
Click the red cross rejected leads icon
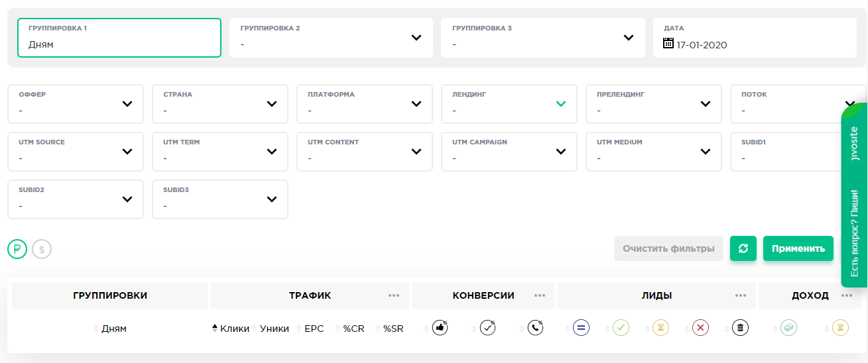[700, 328]
